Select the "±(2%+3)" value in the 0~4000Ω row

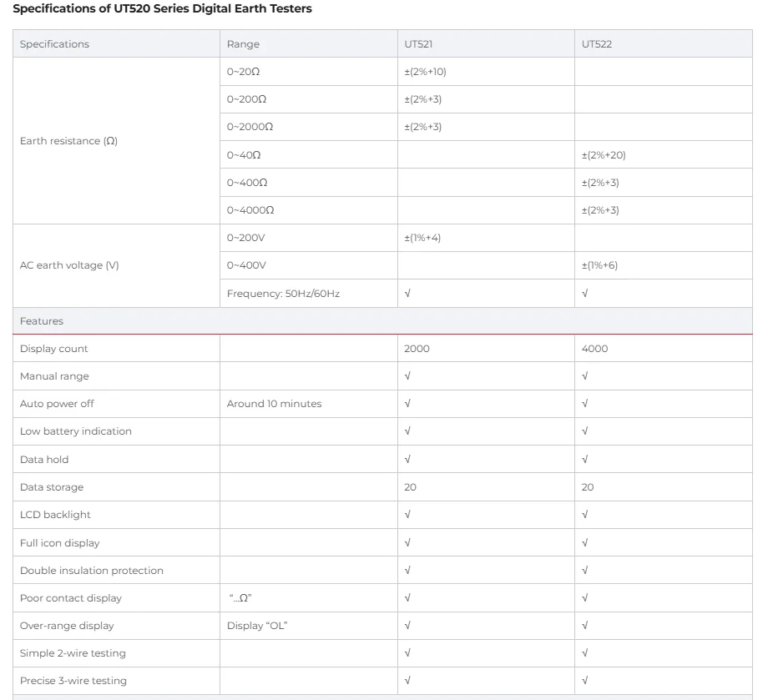pos(600,210)
